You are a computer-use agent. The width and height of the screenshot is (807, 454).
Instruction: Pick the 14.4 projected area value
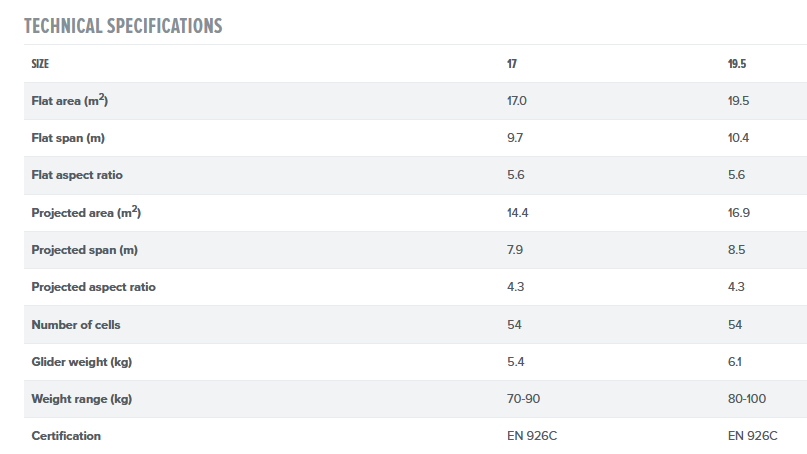[517, 213]
